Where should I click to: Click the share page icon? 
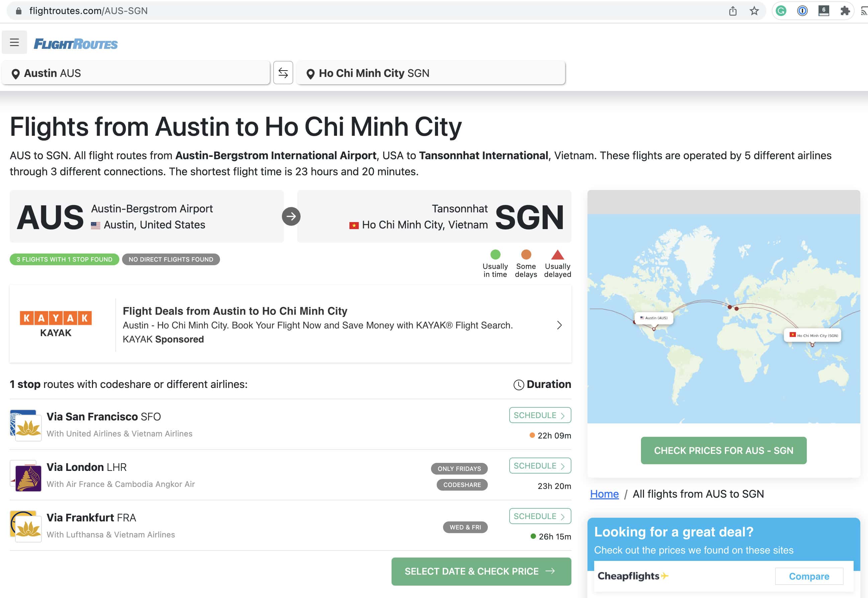(x=733, y=11)
